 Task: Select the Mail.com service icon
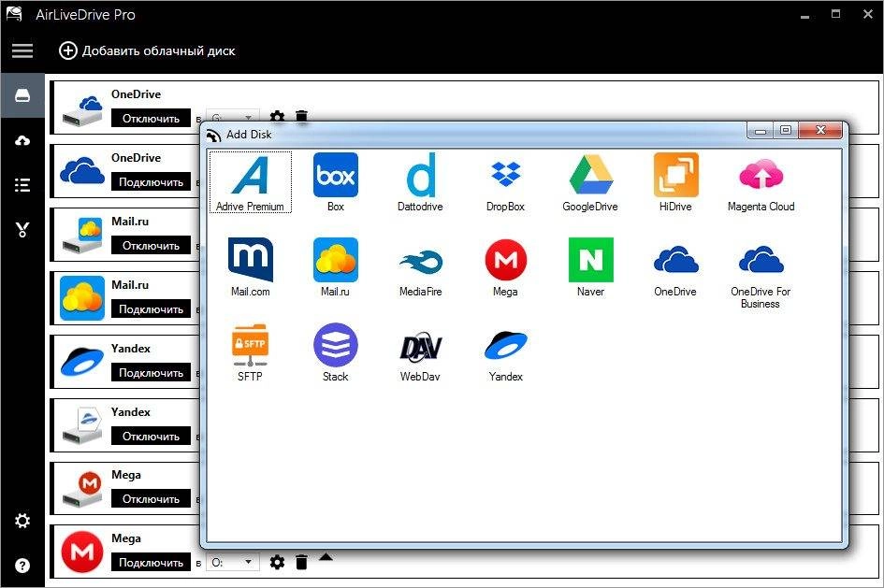[251, 267]
